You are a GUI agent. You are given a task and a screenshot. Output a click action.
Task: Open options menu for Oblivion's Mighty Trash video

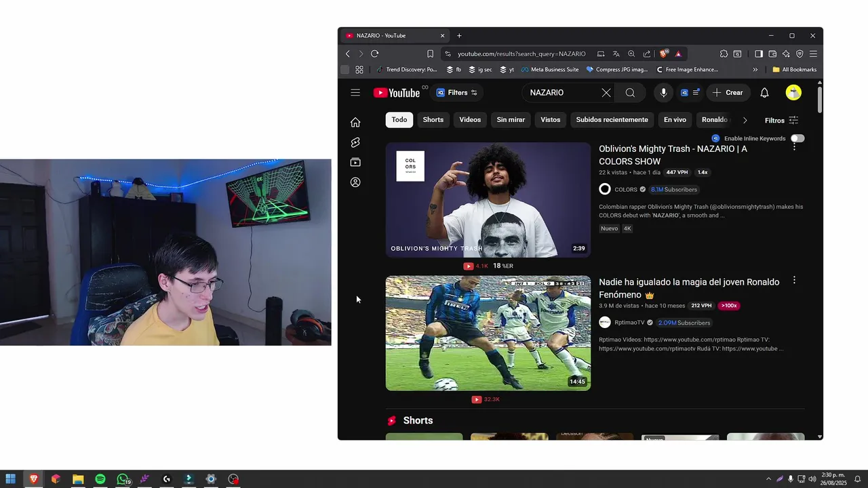tap(794, 147)
